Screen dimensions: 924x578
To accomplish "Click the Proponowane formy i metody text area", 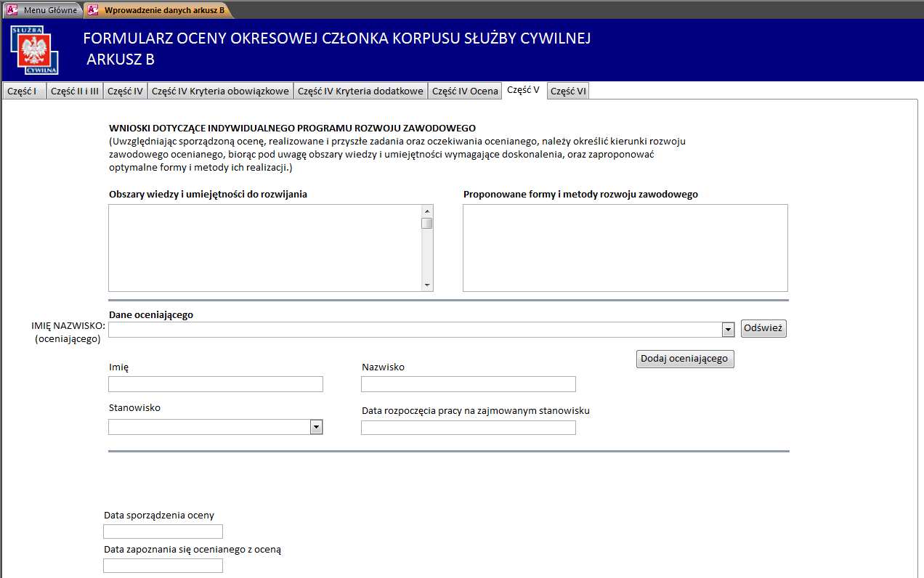I will click(625, 248).
